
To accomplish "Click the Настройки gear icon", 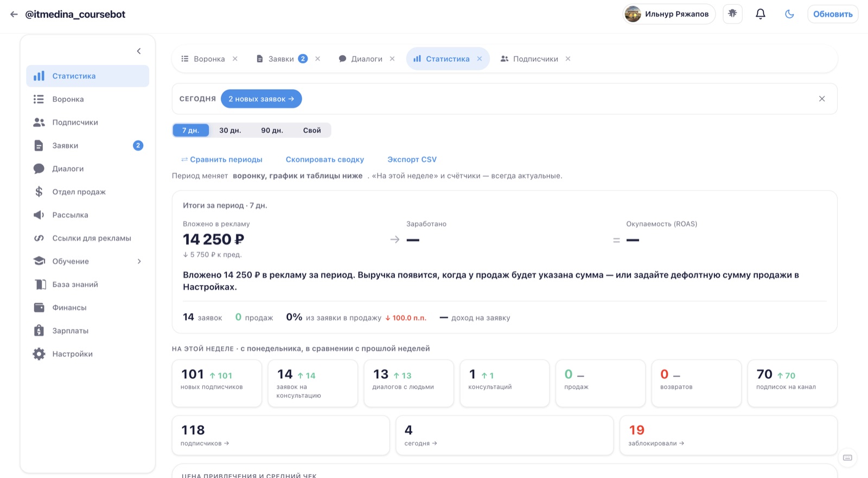I will click(x=39, y=354).
